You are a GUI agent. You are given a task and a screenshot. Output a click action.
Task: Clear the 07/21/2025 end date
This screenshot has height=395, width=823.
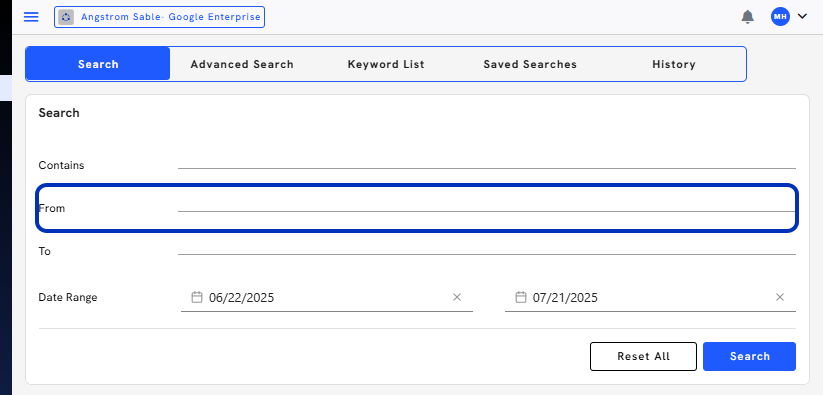click(x=779, y=297)
